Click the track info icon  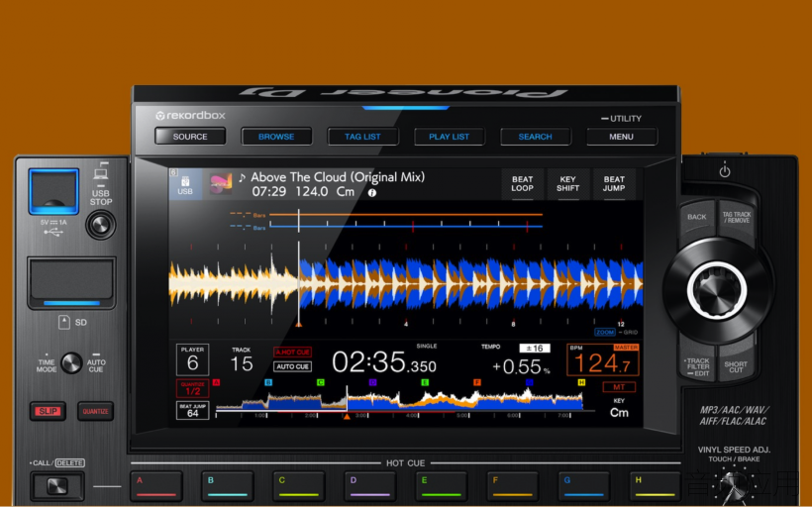[371, 193]
